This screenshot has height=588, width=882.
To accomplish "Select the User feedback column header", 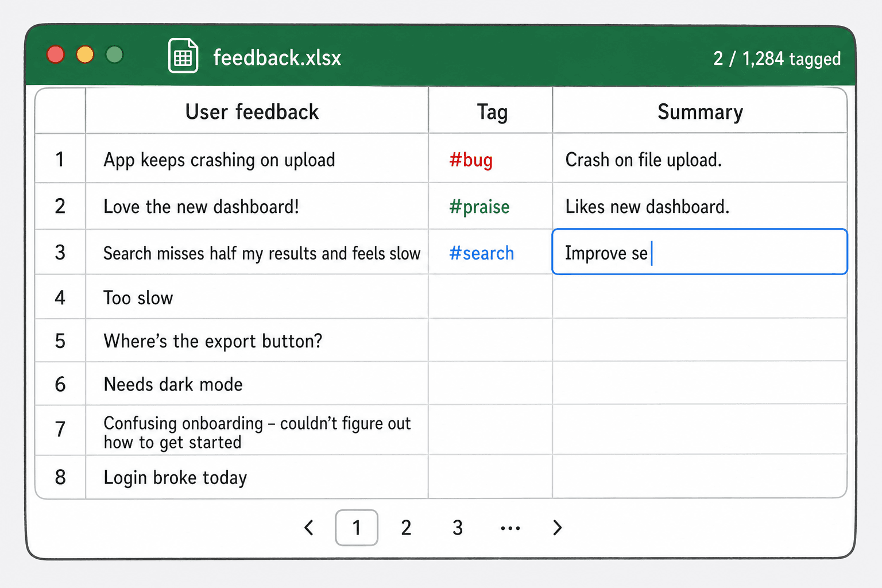I will click(x=257, y=111).
